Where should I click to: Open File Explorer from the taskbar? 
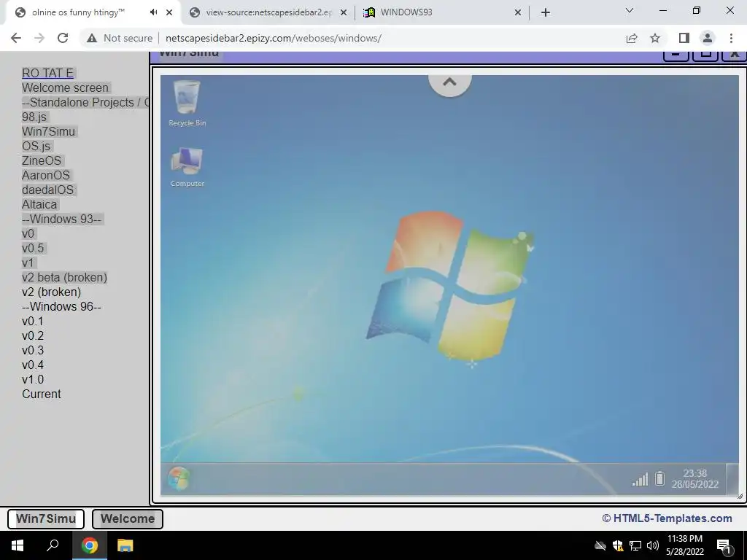[x=125, y=545]
